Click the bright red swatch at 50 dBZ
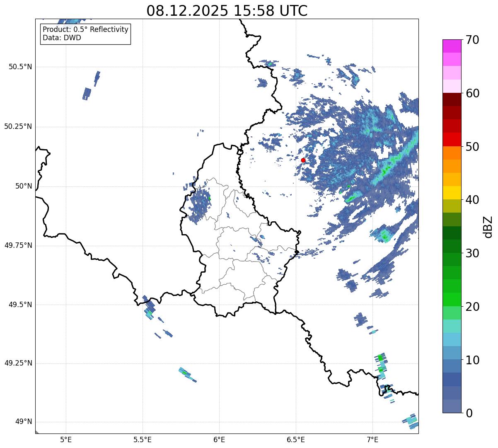The width and height of the screenshot is (498, 448). (x=452, y=139)
